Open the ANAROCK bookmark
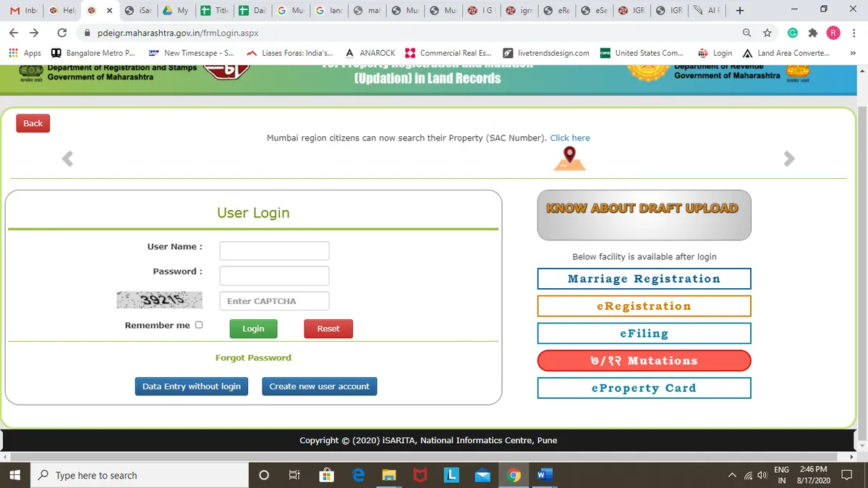The height and width of the screenshot is (488, 868). click(370, 53)
